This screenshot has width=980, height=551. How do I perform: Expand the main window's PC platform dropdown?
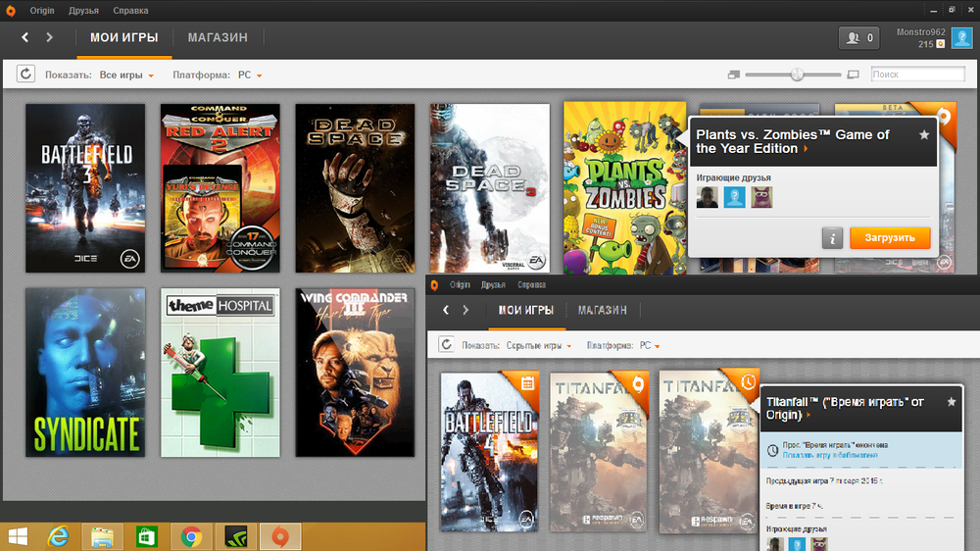click(250, 75)
